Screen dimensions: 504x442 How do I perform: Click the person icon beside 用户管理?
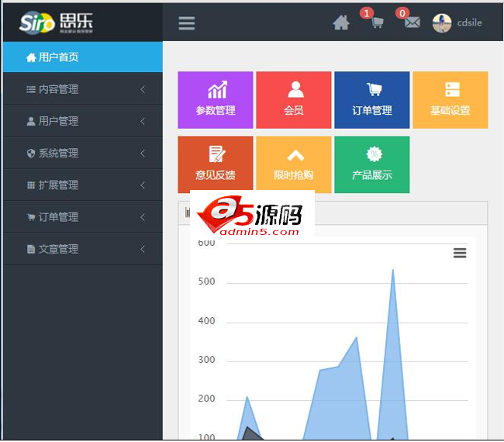coord(31,121)
